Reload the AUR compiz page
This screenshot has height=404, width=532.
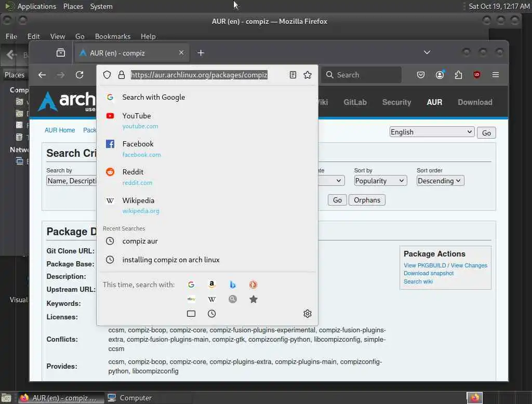coord(79,75)
